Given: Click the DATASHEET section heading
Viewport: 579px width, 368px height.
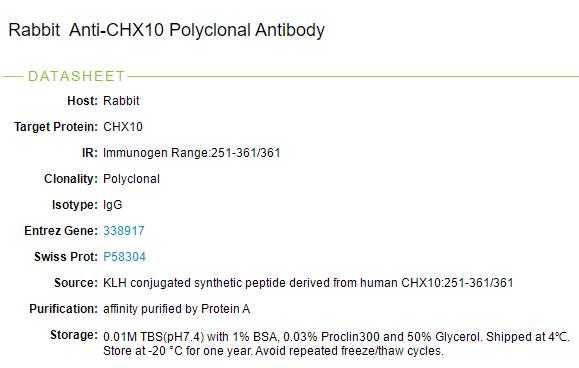Looking at the screenshot, I should 76,76.
